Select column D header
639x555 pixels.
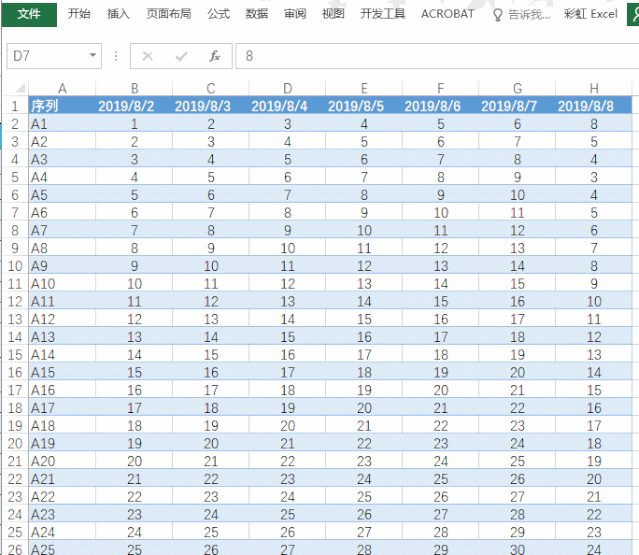click(x=287, y=88)
